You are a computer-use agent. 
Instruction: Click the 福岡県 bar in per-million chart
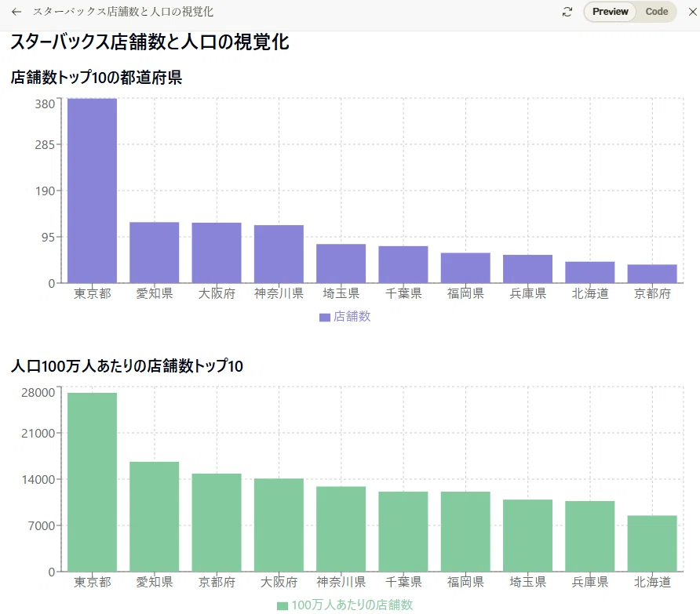(465, 532)
